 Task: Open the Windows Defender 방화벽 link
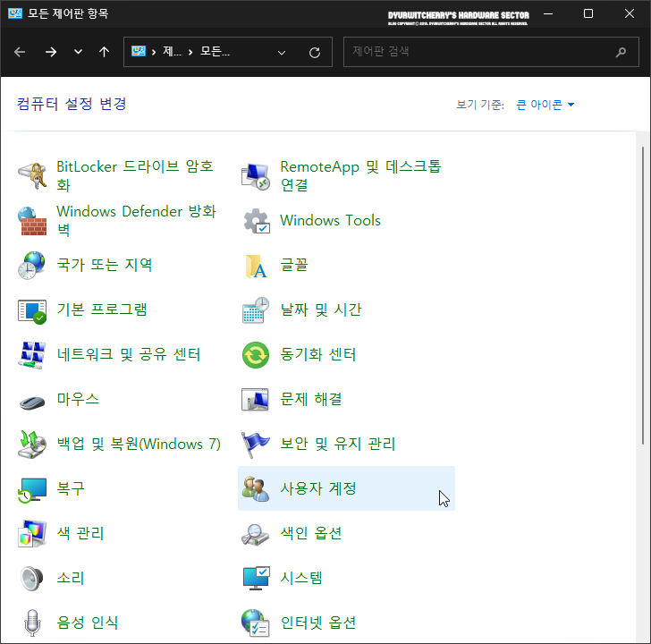136,220
